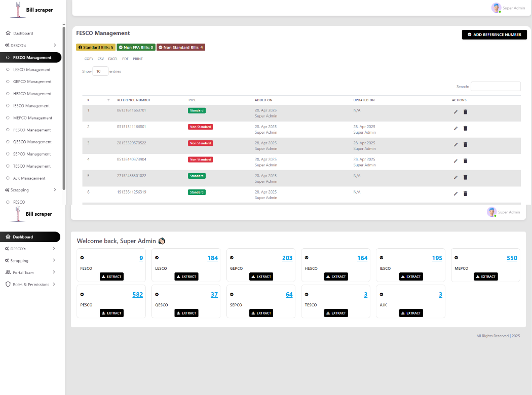Open the HESCO count link 164
Image resolution: width=532 pixels, height=395 pixels.
(362, 258)
